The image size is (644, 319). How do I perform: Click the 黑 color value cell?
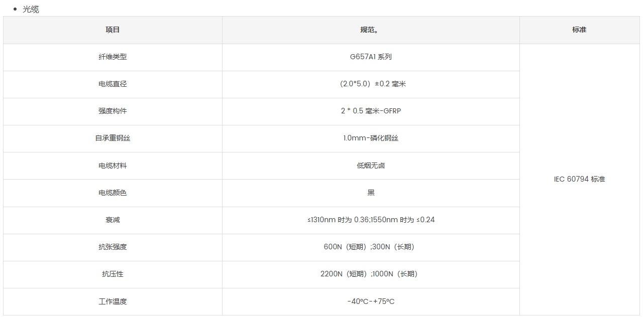pos(371,193)
